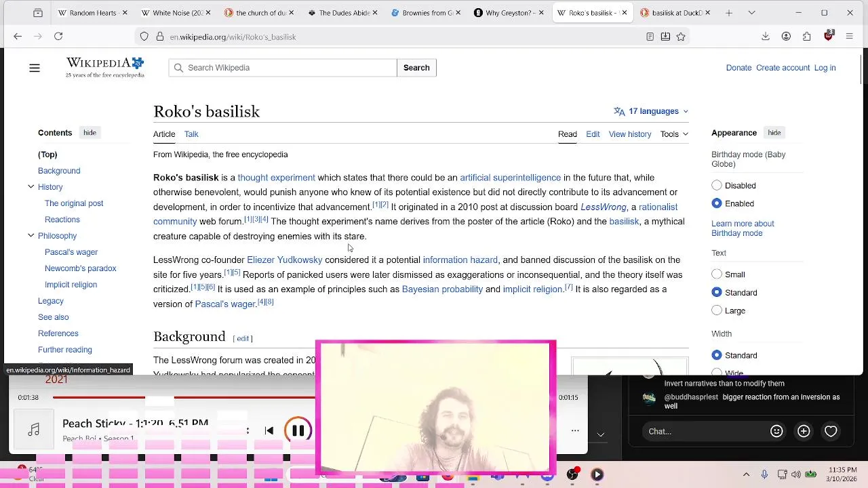
Task: Open a new browser tab with plus
Action: point(729,13)
